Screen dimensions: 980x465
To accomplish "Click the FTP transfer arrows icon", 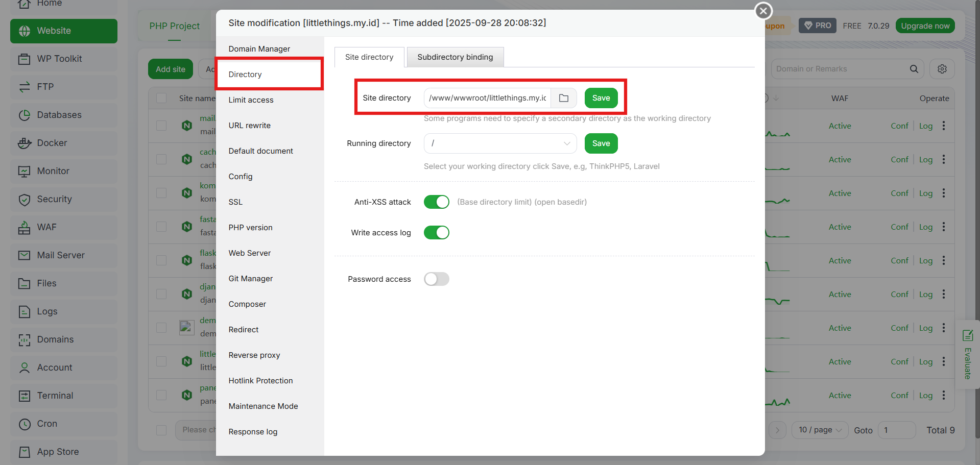I will (25, 87).
